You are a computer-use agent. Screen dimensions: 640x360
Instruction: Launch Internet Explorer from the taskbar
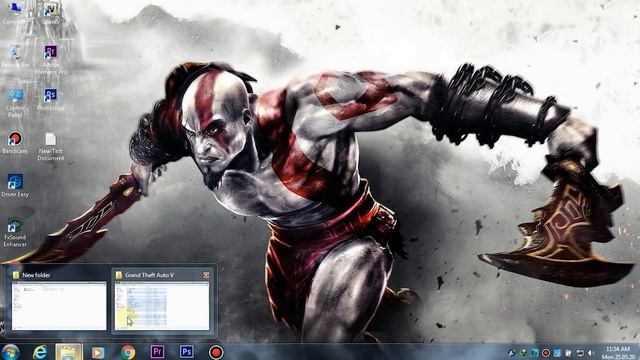pos(40,352)
